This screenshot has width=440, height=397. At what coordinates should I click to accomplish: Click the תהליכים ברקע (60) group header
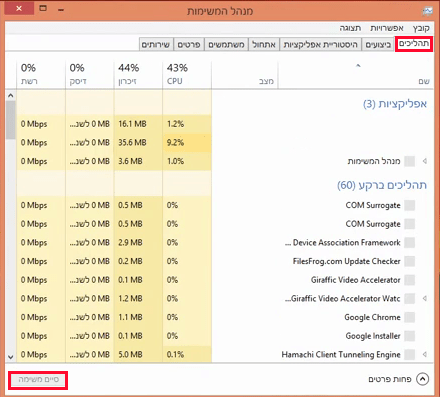382,185
